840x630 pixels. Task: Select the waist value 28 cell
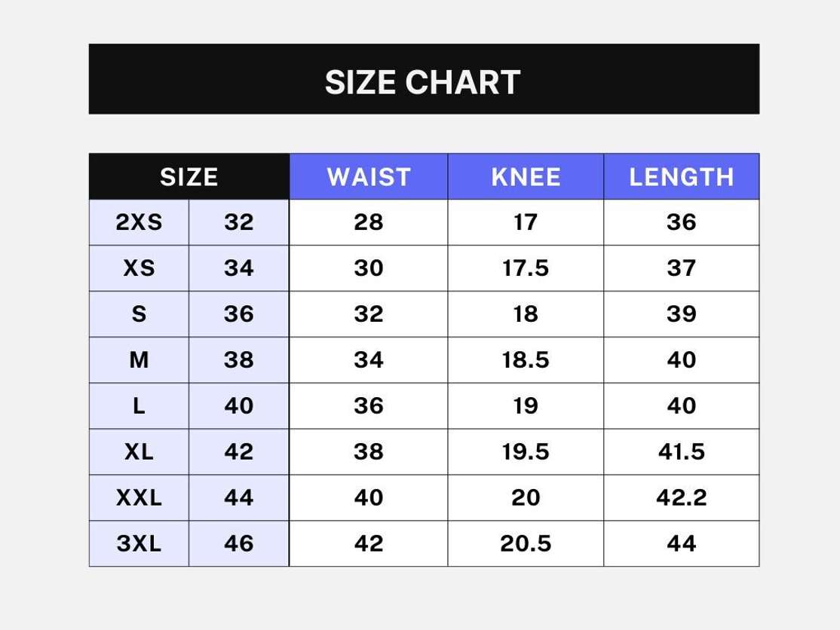pos(369,222)
